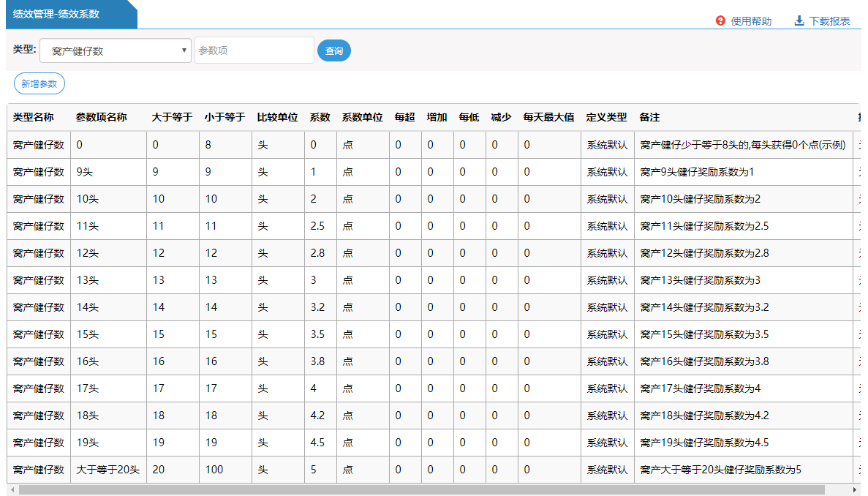868x496 pixels.
Task: Click the 每天最大值 column header
Action: coord(548,117)
